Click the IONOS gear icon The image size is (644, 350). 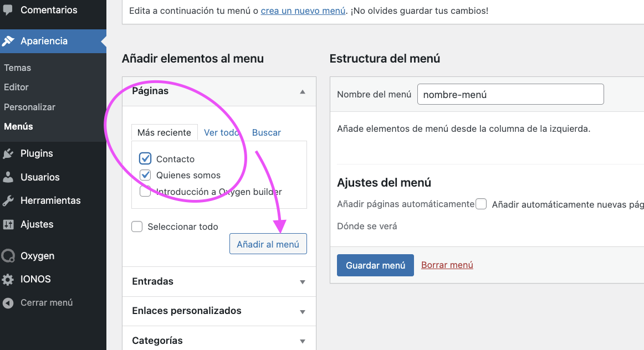[8, 279]
